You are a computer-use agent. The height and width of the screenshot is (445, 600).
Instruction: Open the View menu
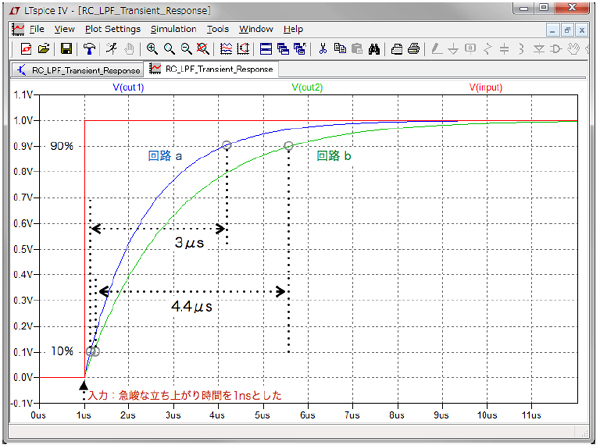(x=65, y=29)
